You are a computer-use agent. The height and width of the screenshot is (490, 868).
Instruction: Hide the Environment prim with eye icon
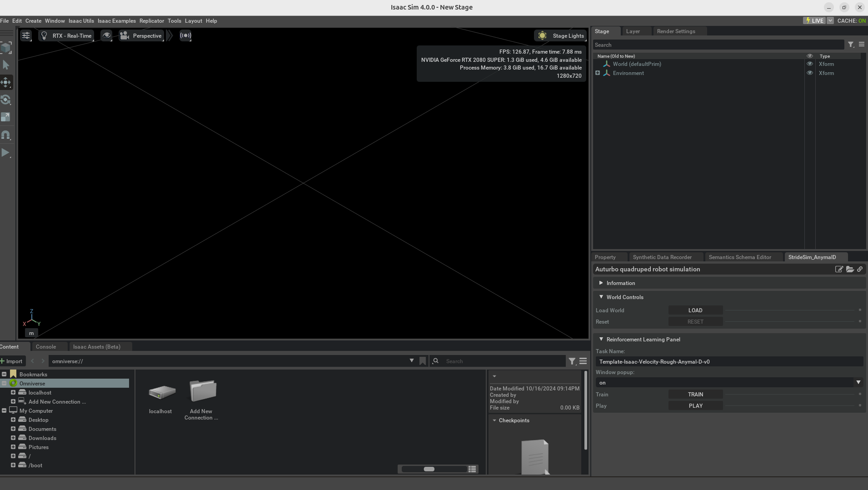pyautogui.click(x=809, y=73)
